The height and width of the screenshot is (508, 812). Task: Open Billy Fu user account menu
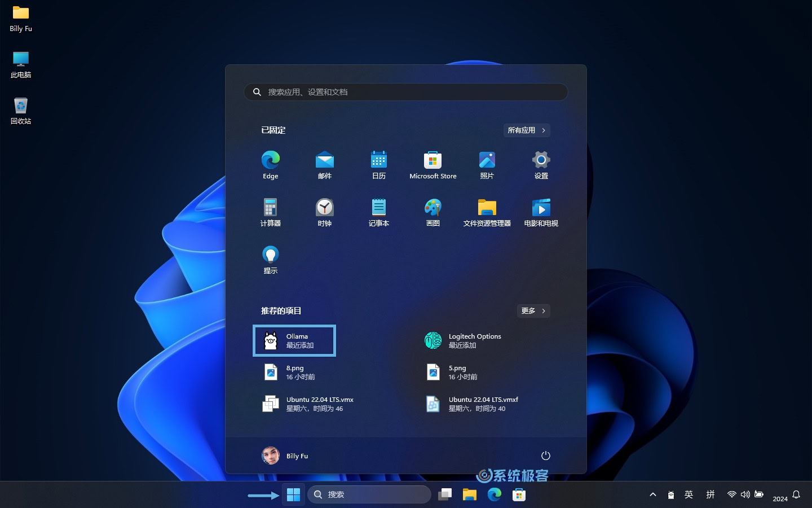[x=285, y=456]
